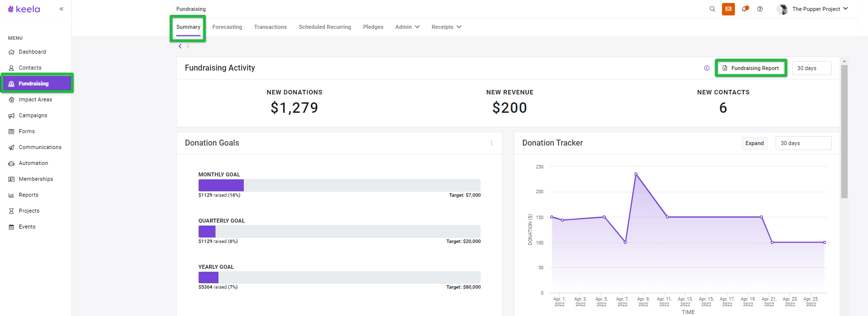Check the notifications bell icon
The height and width of the screenshot is (316, 868).
pyautogui.click(x=744, y=9)
